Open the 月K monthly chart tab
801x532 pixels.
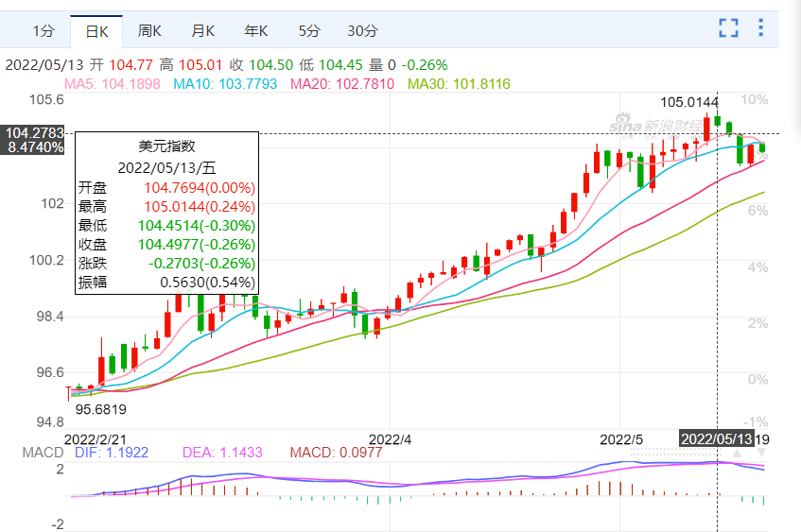pos(202,31)
